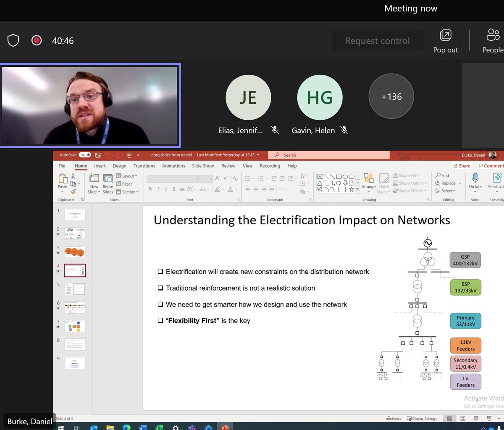Switch to the Insert ribbon tab

(100, 166)
